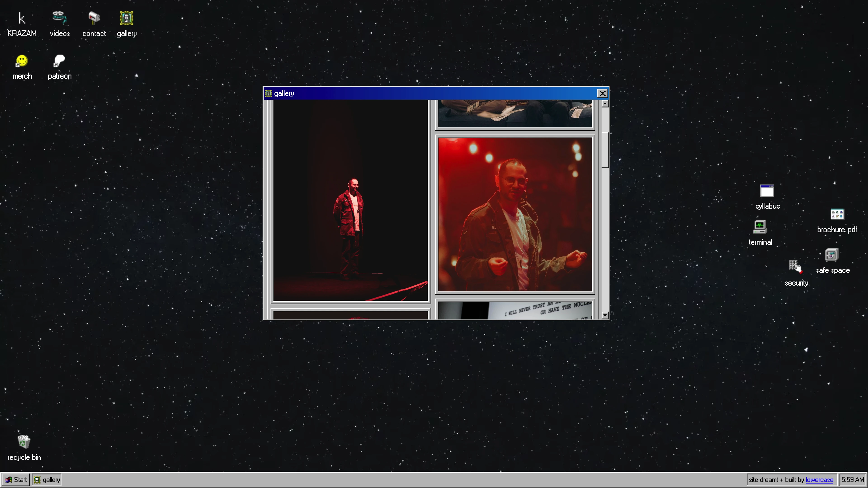Open the safe space icon

coord(832,255)
